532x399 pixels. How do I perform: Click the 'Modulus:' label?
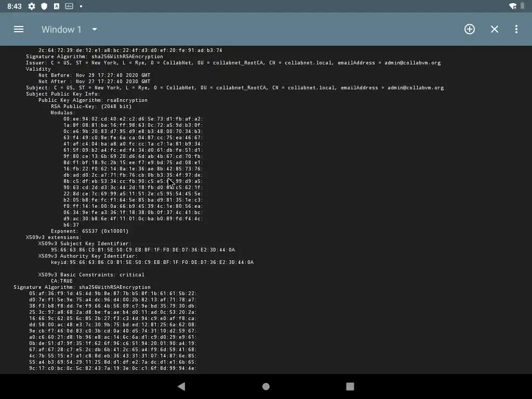coord(63,113)
